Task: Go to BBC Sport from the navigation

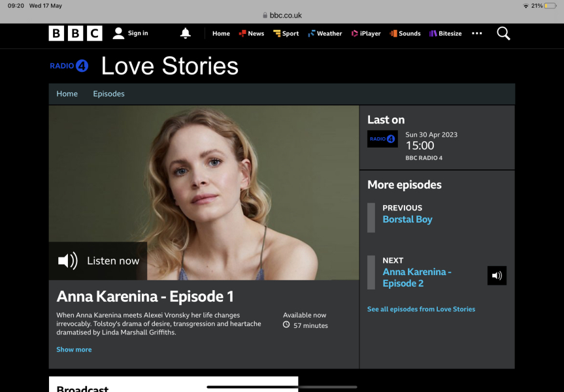Action: point(286,33)
